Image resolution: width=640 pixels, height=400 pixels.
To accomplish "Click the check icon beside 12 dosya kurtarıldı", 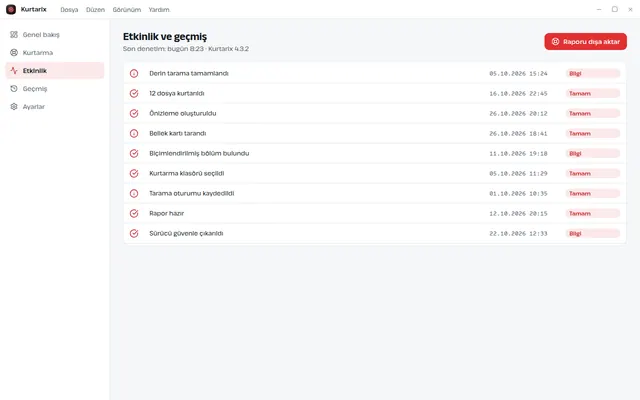I will 134,93.
